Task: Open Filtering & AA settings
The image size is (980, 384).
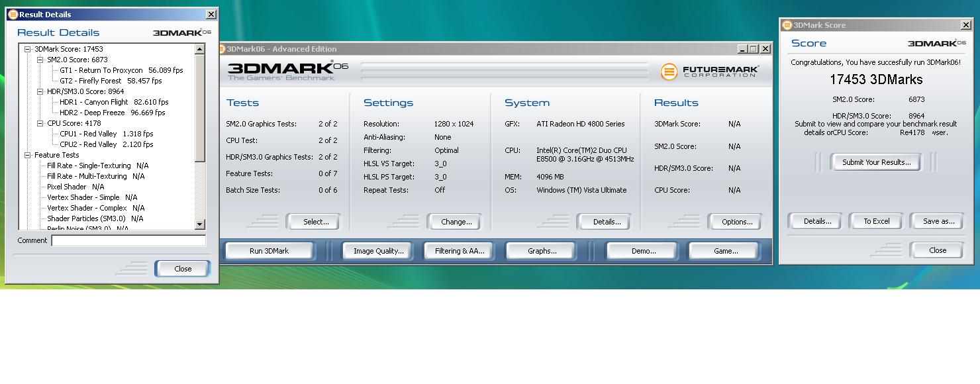Action: [x=460, y=251]
